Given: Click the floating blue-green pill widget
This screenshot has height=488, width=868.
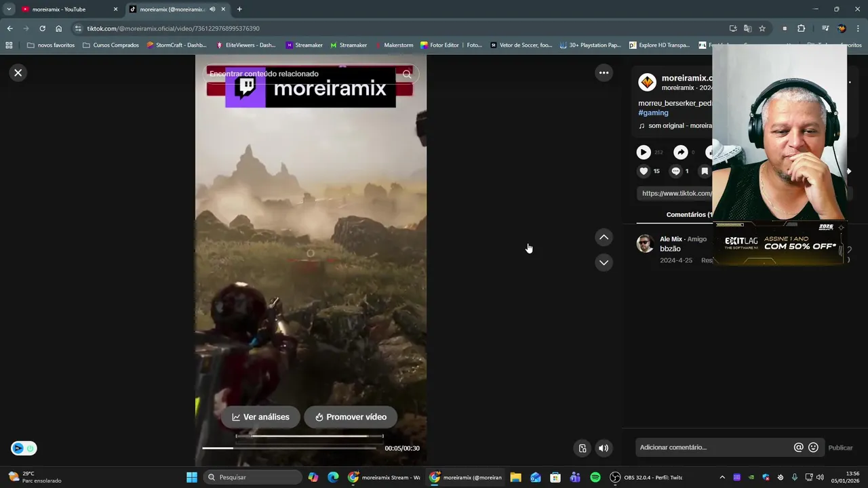Looking at the screenshot, I should [x=24, y=448].
